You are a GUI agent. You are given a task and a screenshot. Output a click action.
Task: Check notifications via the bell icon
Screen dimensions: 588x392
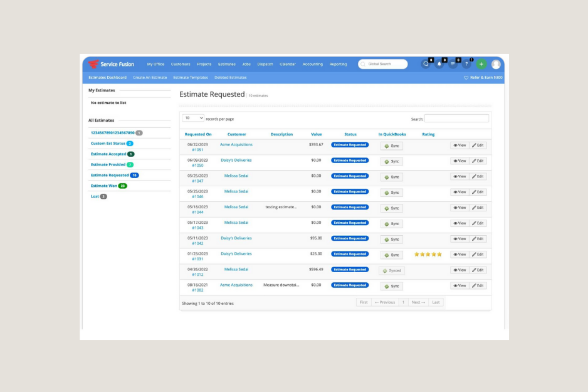point(441,64)
